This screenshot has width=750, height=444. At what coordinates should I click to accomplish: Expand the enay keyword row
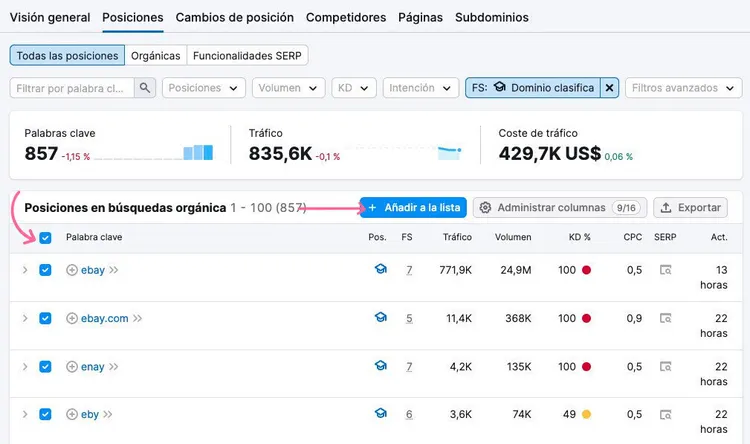click(25, 367)
